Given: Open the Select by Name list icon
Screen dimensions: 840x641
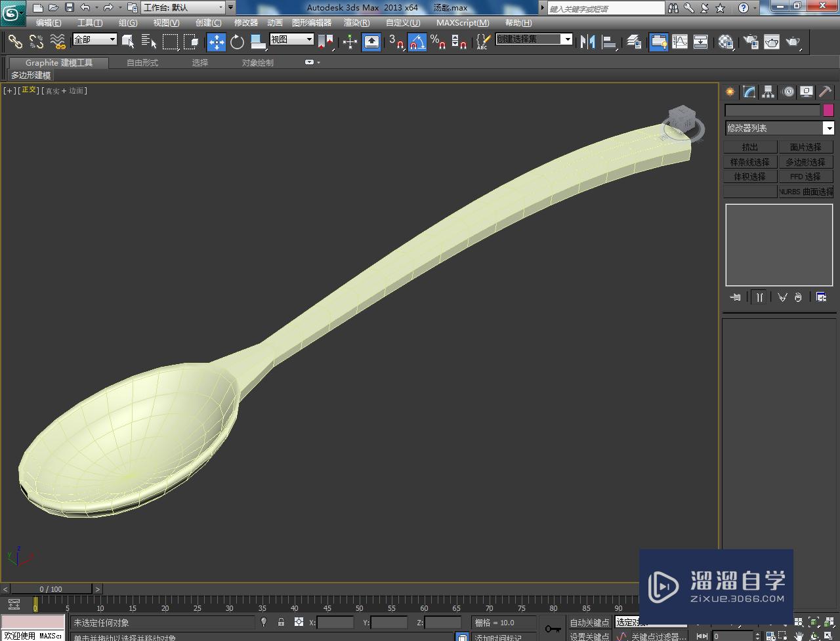Looking at the screenshot, I should (149, 42).
